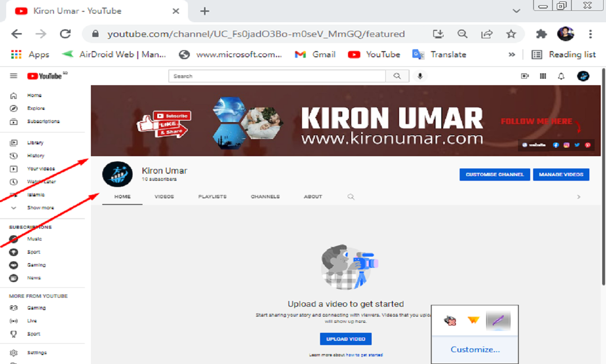
Task: Click the pen icon in tray popup
Action: (498, 320)
